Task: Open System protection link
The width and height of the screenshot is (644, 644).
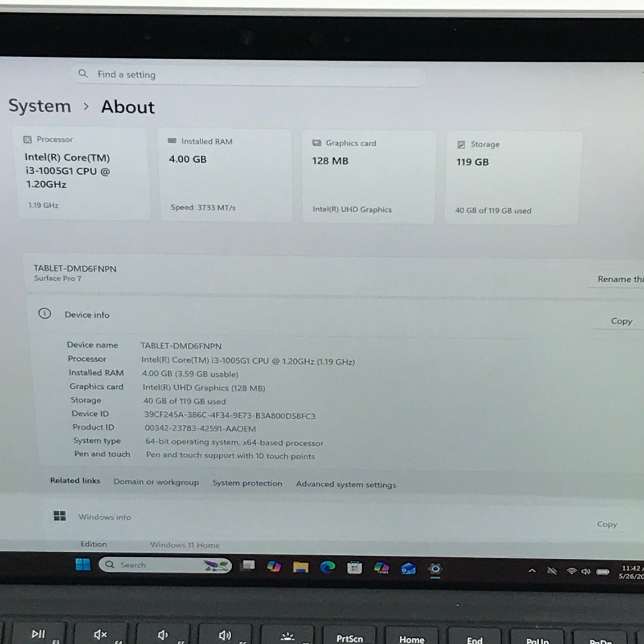Action: click(x=247, y=483)
